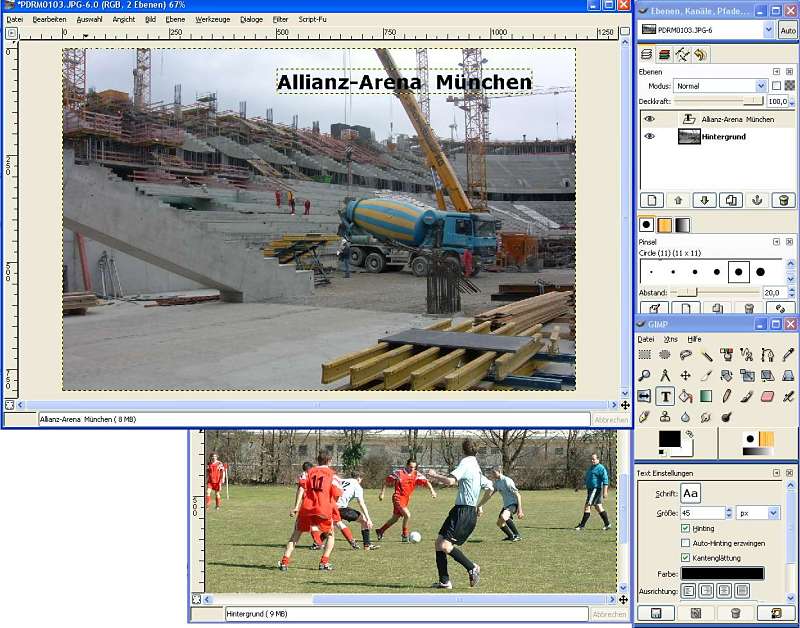The width and height of the screenshot is (800, 628).
Task: Choose the Pencil tool
Action: (727, 396)
